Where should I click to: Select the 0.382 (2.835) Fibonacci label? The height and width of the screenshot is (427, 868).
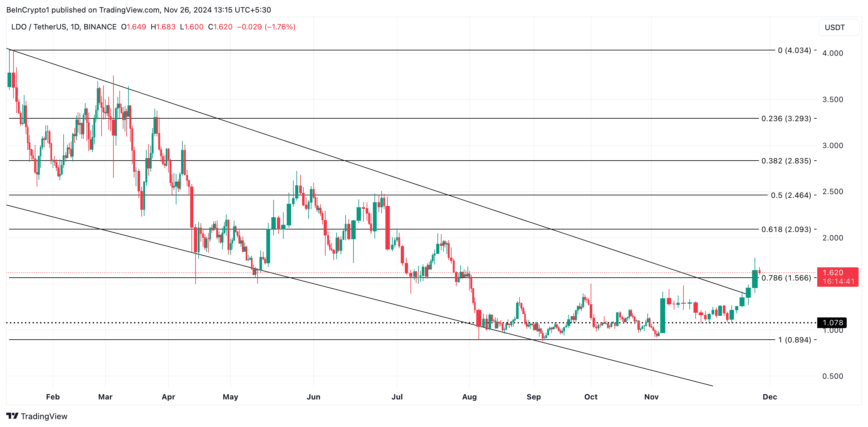[x=786, y=161]
